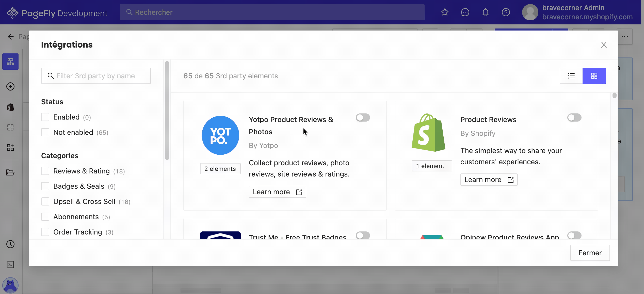The image size is (644, 294).
Task: Open the page outline sidebar icon
Action: [10, 62]
